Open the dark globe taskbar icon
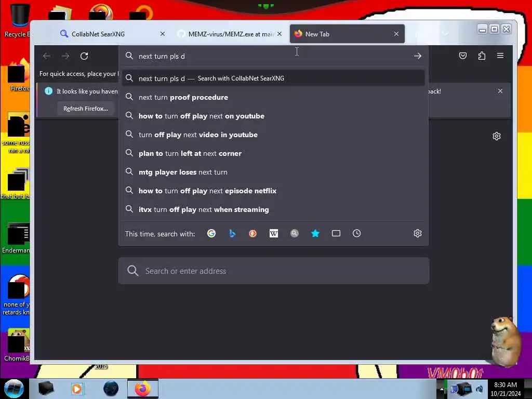This screenshot has height=399, width=532. pyautogui.click(x=111, y=389)
